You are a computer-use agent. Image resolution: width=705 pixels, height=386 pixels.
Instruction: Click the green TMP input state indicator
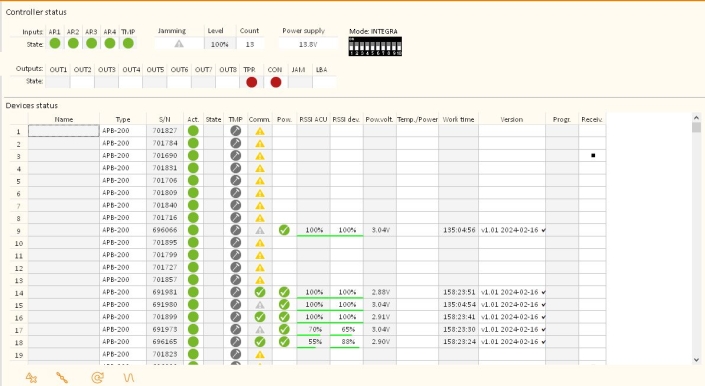pyautogui.click(x=128, y=44)
